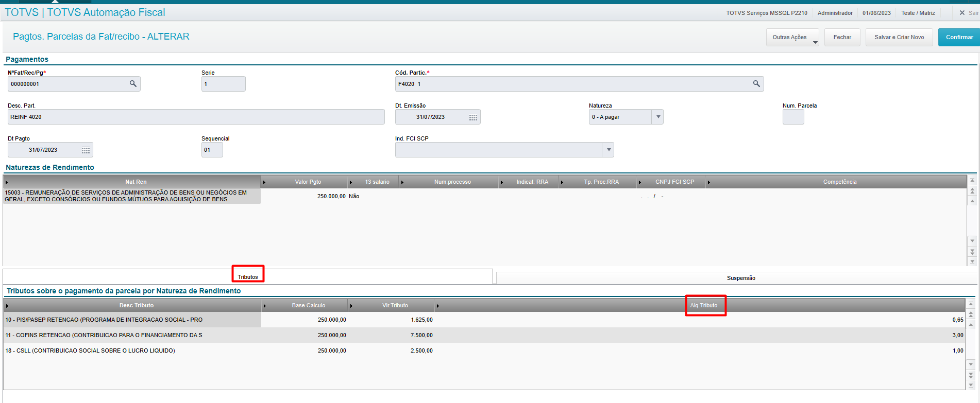Click Tributos grid scroll-to-top arrow
The width and height of the screenshot is (980, 403).
pos(971,304)
